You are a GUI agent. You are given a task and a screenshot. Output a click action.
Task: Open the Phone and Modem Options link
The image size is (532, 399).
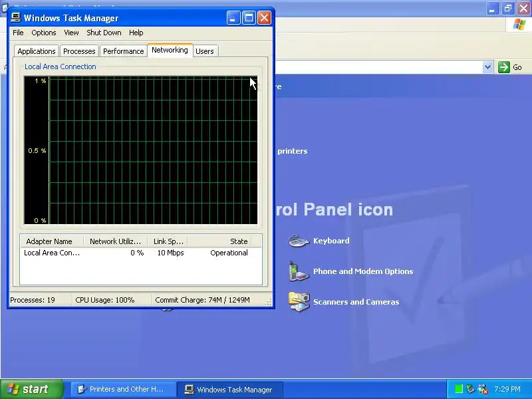363,271
